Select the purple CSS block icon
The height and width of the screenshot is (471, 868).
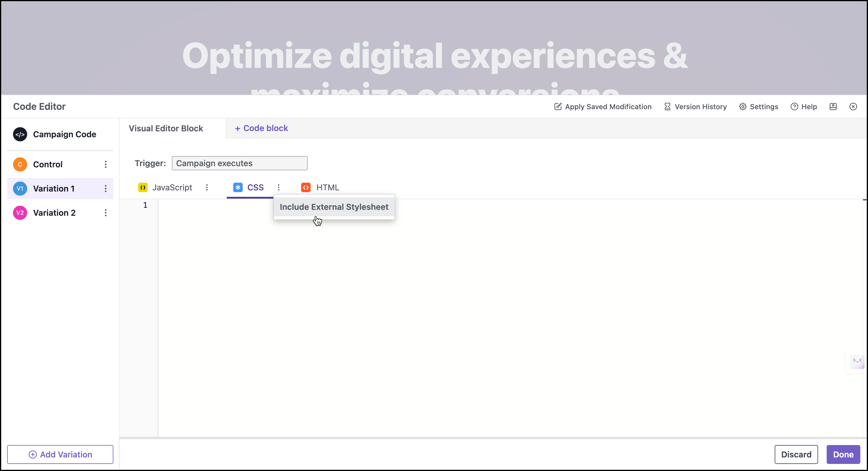[238, 187]
